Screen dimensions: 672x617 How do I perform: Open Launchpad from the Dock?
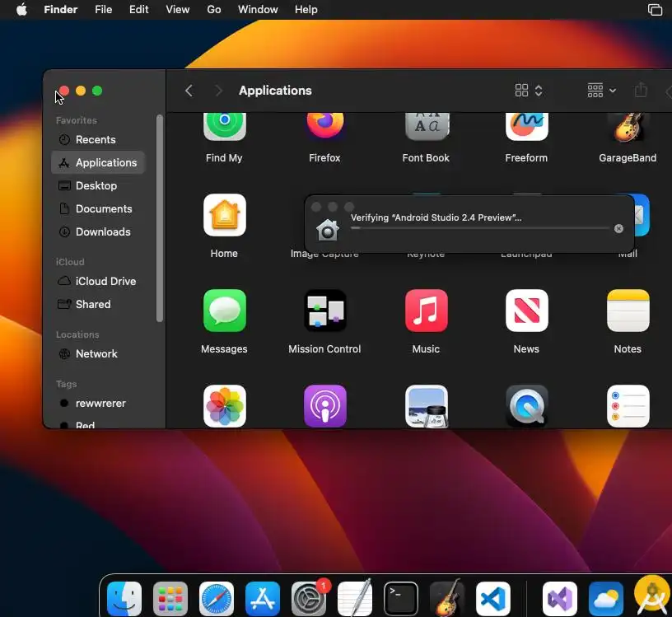click(170, 599)
